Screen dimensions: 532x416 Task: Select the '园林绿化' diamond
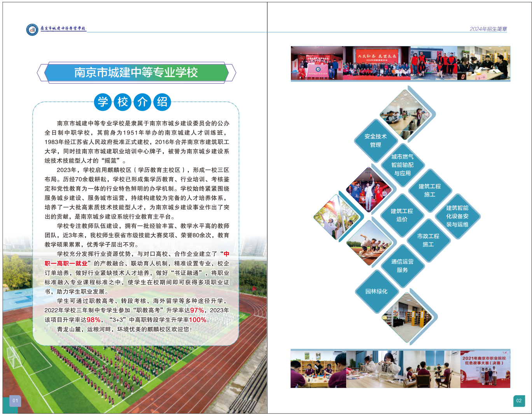376,291
